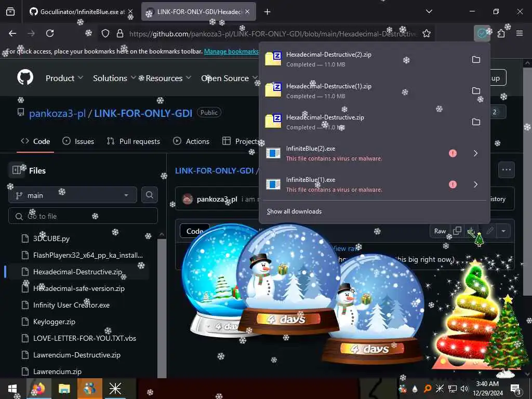Image resolution: width=532 pixels, height=399 pixels.
Task: Open FlashPlayerx32_x64_pp_ka_install file entry
Action: [x=88, y=255]
